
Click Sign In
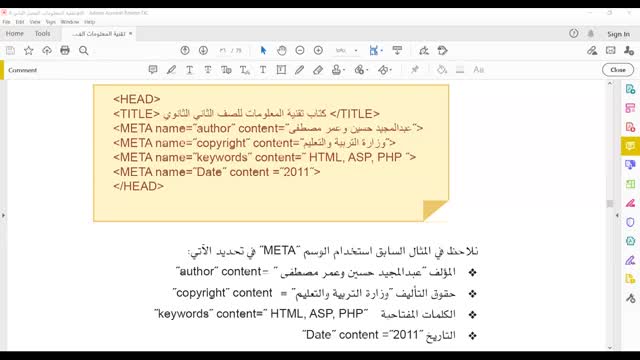coord(618,34)
